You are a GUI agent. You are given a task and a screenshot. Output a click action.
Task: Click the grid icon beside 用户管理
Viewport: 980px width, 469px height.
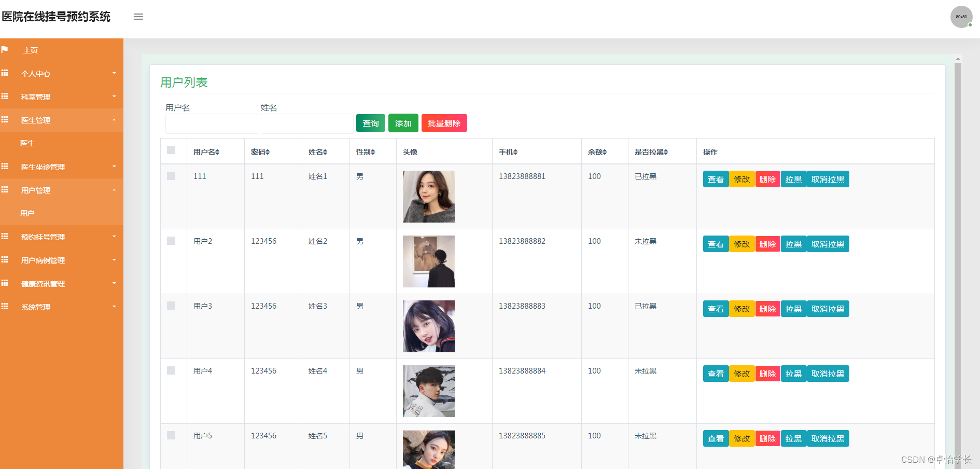click(5, 190)
